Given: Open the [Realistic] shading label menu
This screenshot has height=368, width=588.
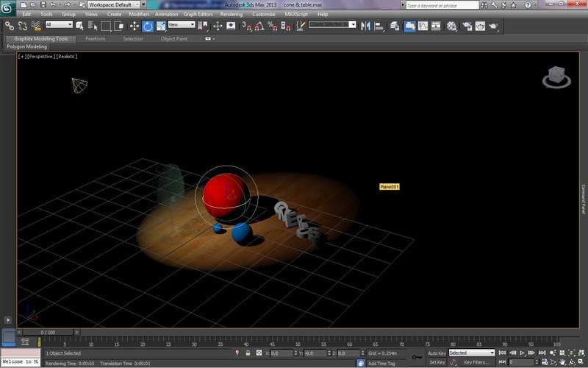Looking at the screenshot, I should 67,57.
